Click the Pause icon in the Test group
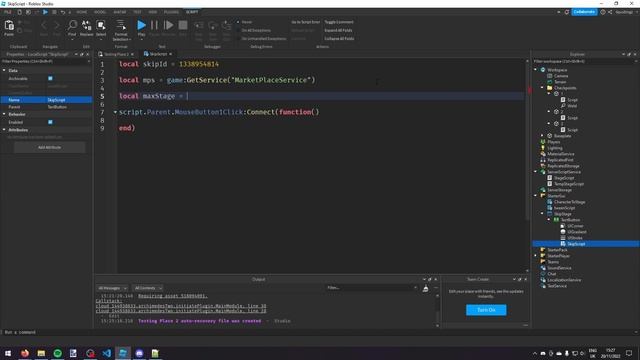The width and height of the screenshot is (640, 360). 154,25
